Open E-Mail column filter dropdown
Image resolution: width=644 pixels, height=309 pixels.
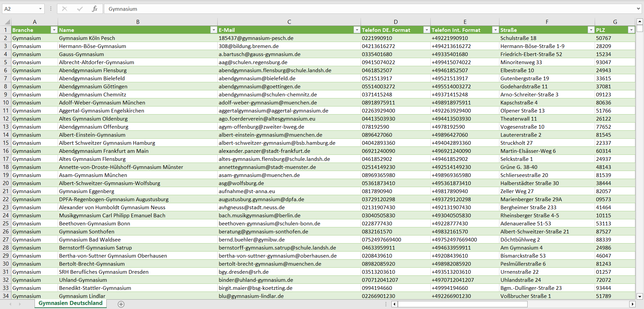[x=357, y=30]
